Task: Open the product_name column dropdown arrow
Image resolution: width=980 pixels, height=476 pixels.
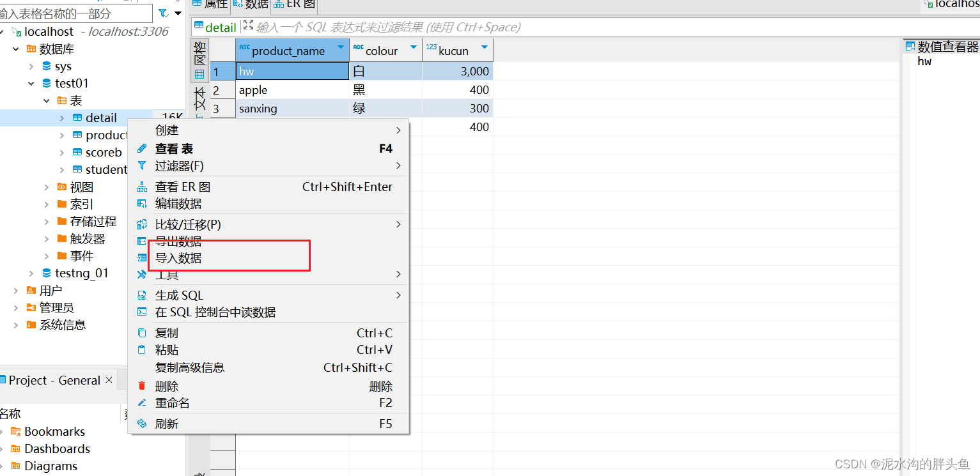Action: click(341, 48)
